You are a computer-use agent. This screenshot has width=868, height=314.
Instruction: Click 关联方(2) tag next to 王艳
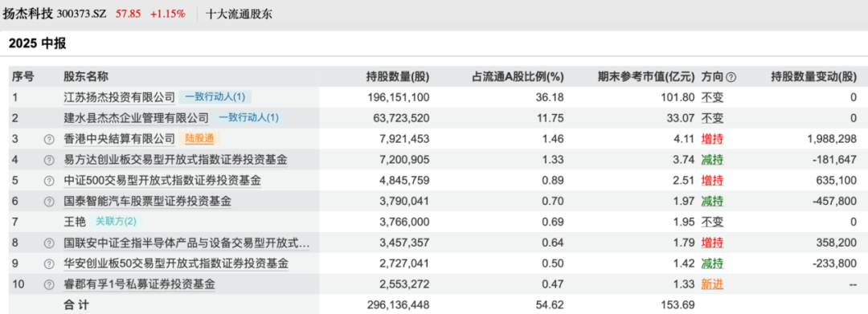tap(116, 222)
